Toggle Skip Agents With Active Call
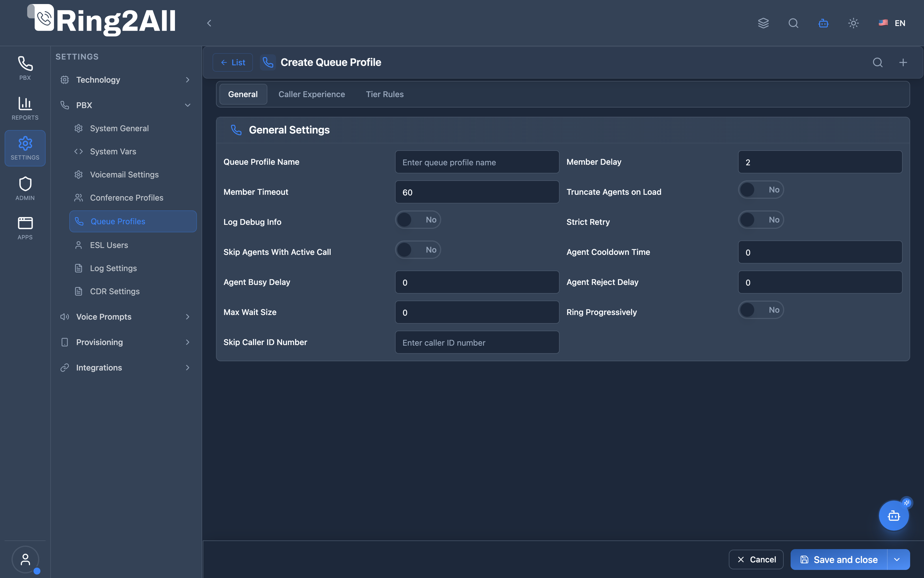This screenshot has height=578, width=924. (418, 250)
